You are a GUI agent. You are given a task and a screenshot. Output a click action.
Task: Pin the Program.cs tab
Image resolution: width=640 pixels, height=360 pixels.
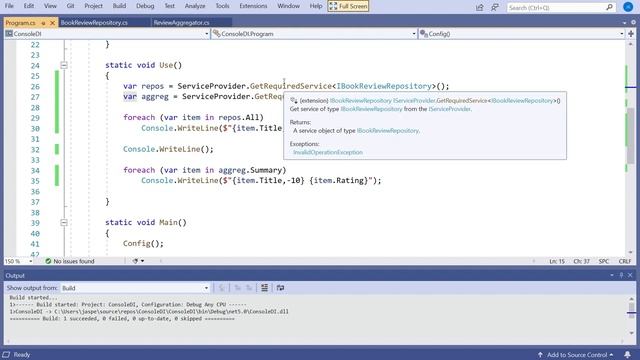point(43,23)
